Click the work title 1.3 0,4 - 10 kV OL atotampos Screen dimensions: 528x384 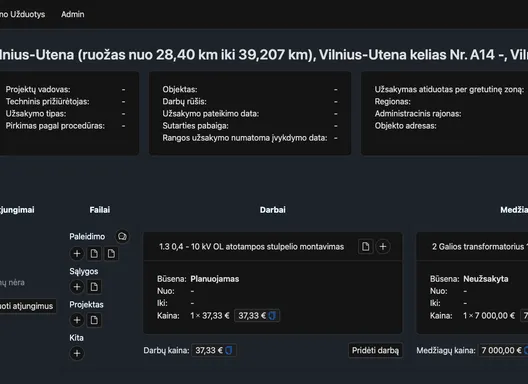tap(251, 247)
